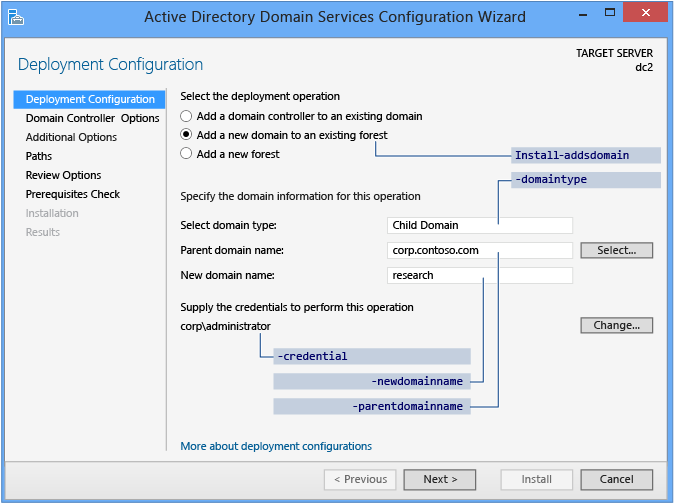Click Change... to update credentials

(616, 325)
